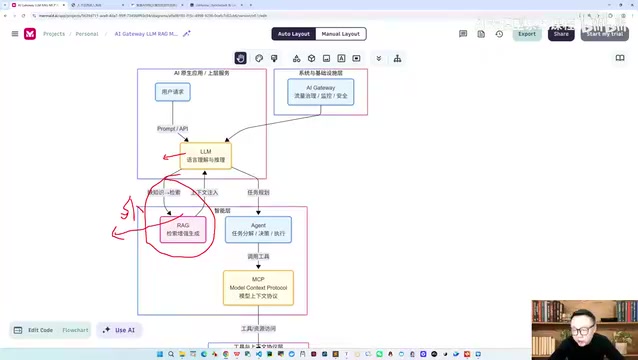The width and height of the screenshot is (638, 360).
Task: Open Personal breadcrumb folder
Action: tap(87, 34)
